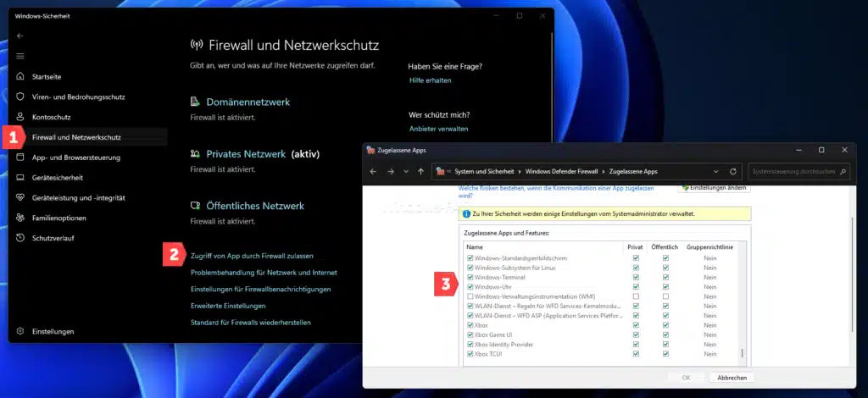Toggle Windows-Subsystem für Linux name checkbox
868x398 pixels.
470,268
